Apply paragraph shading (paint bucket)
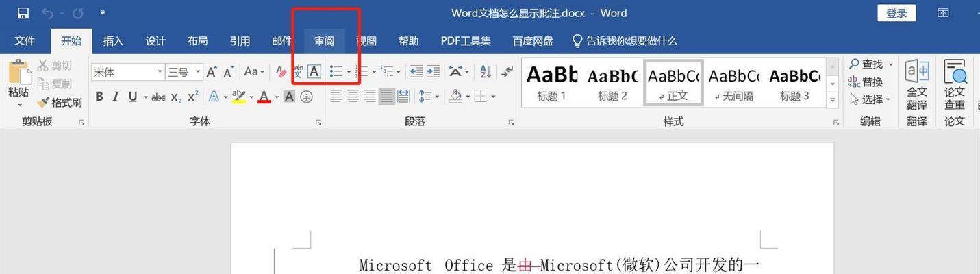Screen dimensions: 980x274 455,97
